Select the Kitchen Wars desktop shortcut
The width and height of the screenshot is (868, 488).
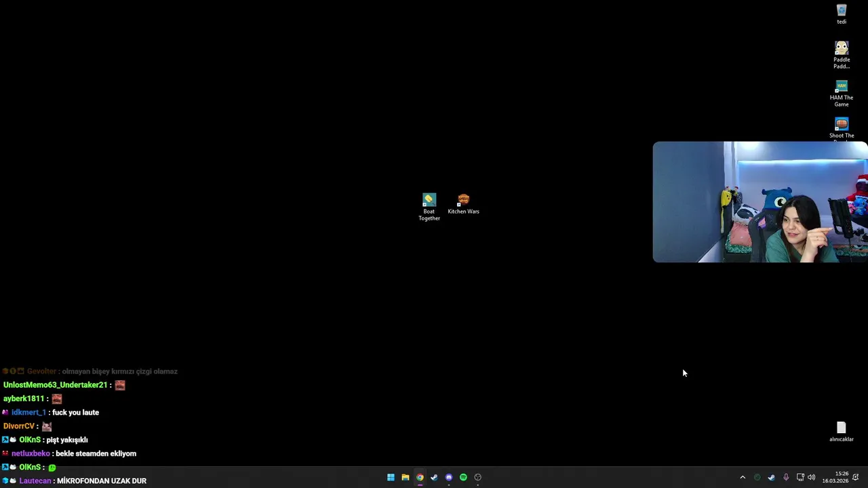tap(463, 204)
